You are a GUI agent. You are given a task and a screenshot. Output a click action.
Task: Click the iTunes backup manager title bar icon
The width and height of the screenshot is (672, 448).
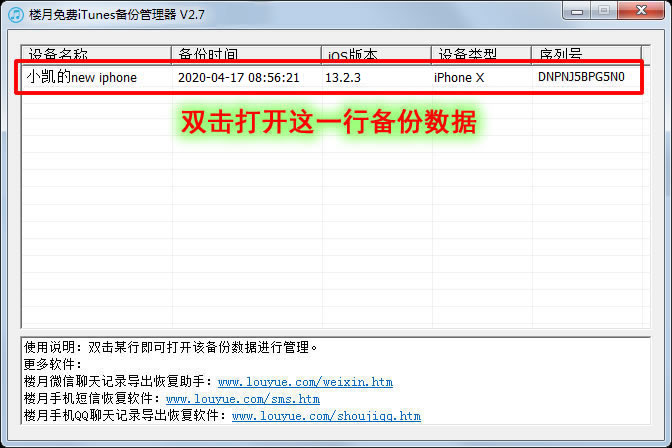tap(16, 15)
